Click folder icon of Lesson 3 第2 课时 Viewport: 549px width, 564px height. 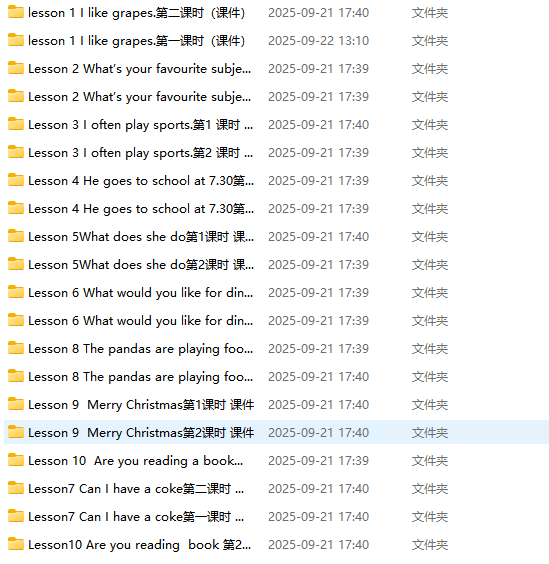(16, 152)
